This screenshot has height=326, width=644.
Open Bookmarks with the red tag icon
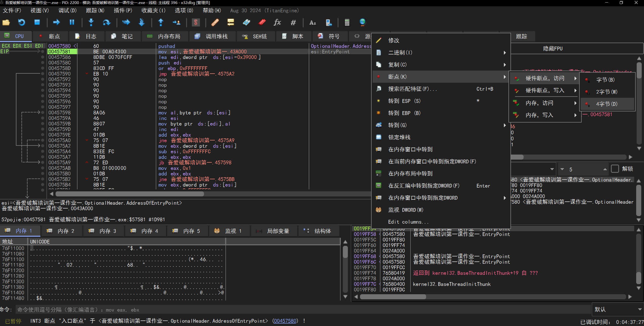click(262, 22)
